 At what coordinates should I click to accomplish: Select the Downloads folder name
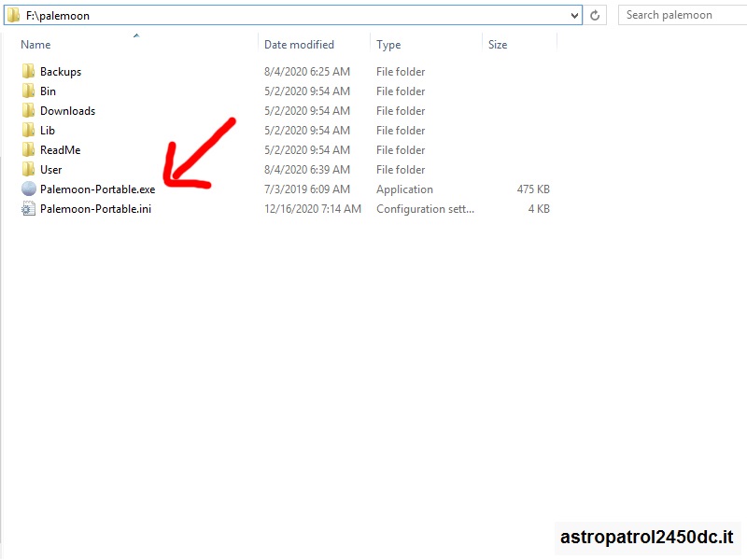click(x=67, y=110)
